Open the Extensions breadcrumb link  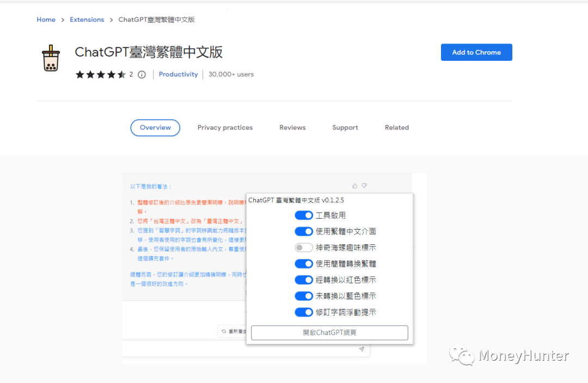[x=87, y=20]
